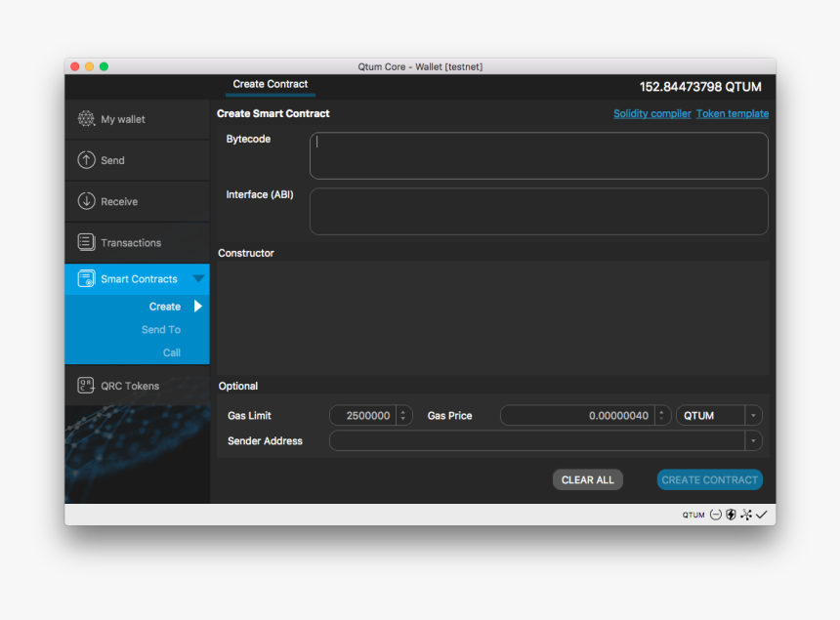Adjust the Gas Price stepper arrows
This screenshot has width=840, height=620.
(661, 416)
